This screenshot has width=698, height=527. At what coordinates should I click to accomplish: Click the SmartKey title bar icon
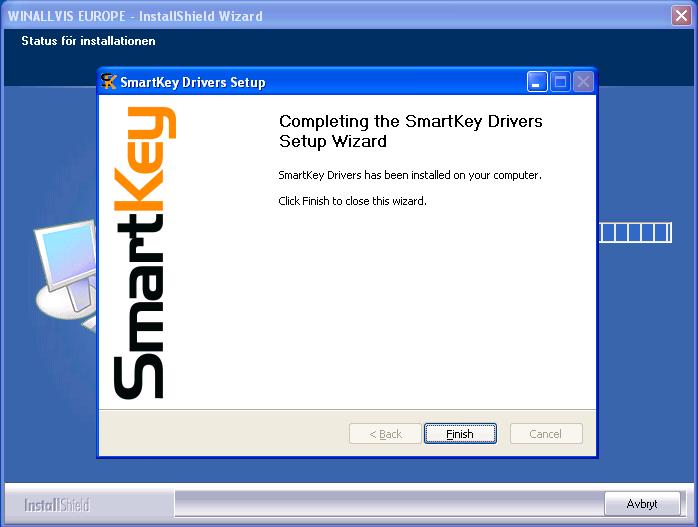[109, 82]
